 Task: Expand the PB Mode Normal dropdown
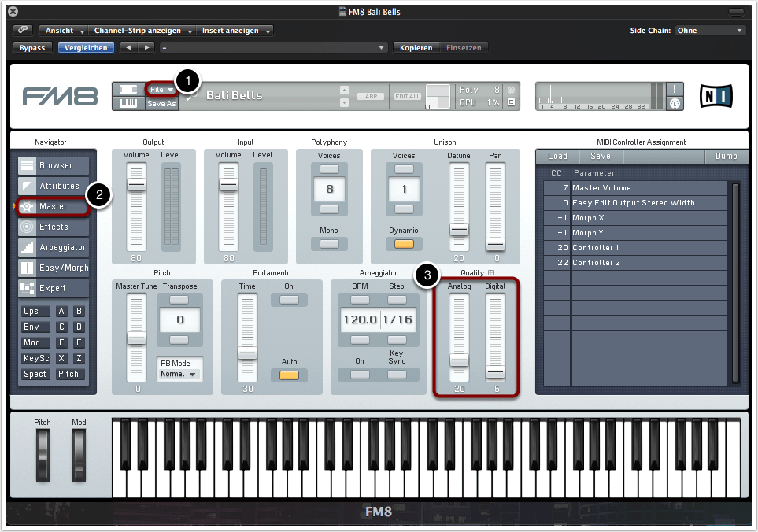pos(178,374)
